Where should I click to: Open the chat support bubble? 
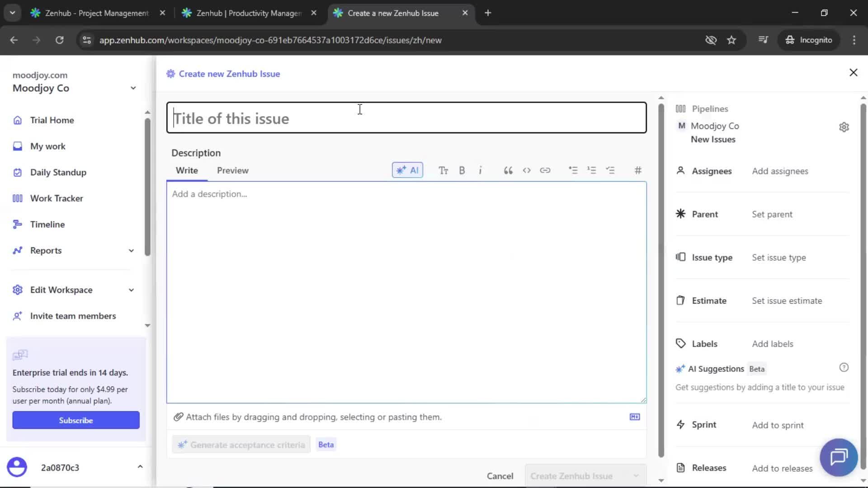coord(839,457)
